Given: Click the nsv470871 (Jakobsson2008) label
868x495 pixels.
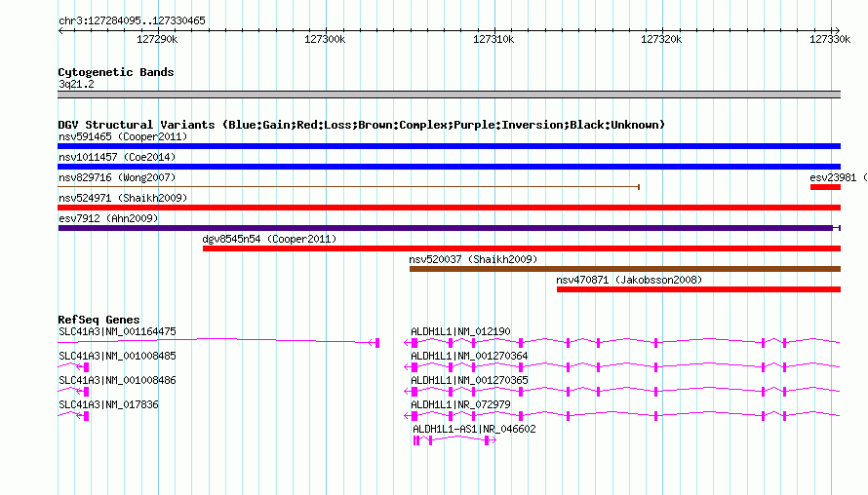Looking at the screenshot, I should pos(629,280).
